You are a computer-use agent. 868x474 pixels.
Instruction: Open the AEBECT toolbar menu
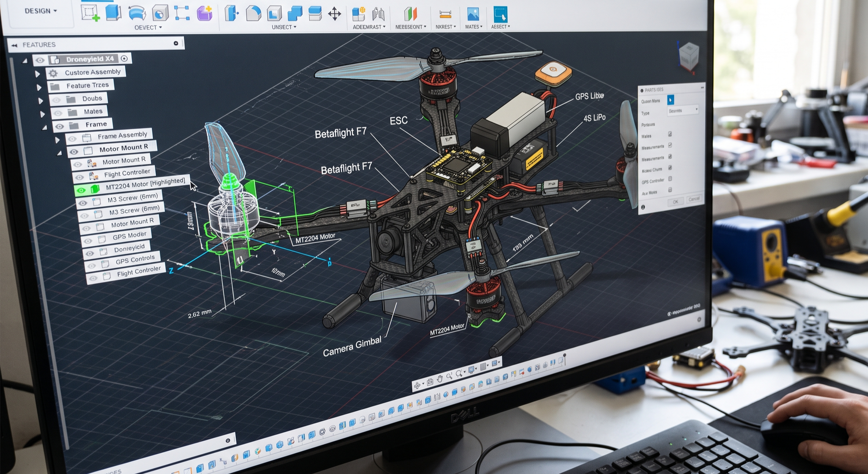point(500,27)
